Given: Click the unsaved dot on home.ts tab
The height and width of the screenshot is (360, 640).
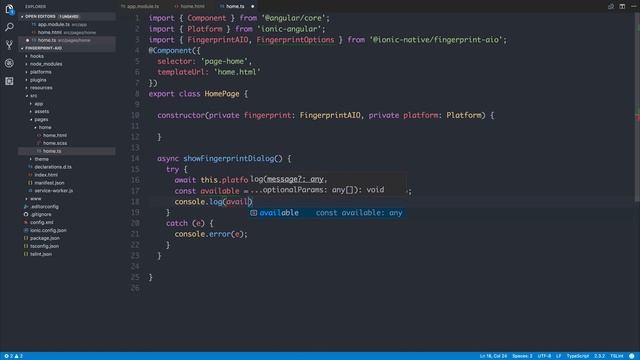Looking at the screenshot, I should [x=252, y=6].
